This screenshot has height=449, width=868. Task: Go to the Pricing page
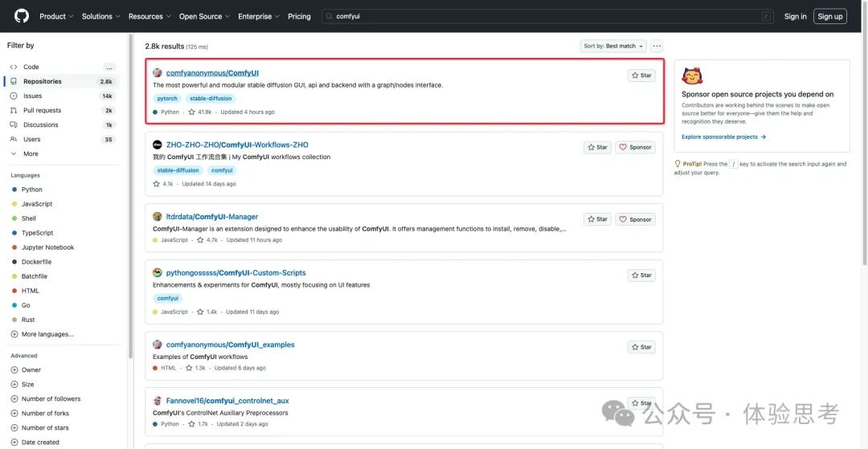(x=300, y=17)
